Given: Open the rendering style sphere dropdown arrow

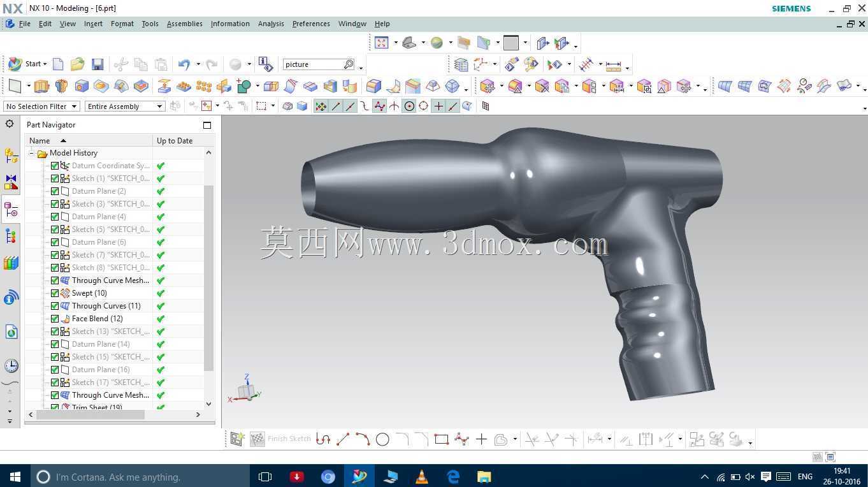Looking at the screenshot, I should [x=451, y=43].
